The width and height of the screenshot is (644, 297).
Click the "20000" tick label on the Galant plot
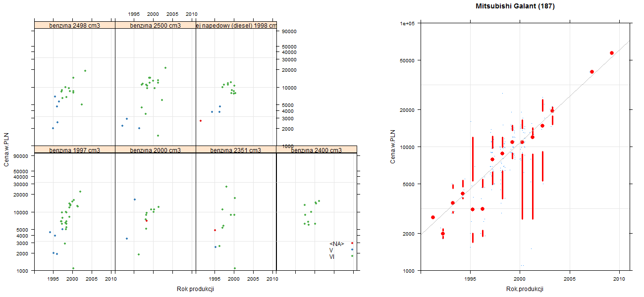(408, 110)
